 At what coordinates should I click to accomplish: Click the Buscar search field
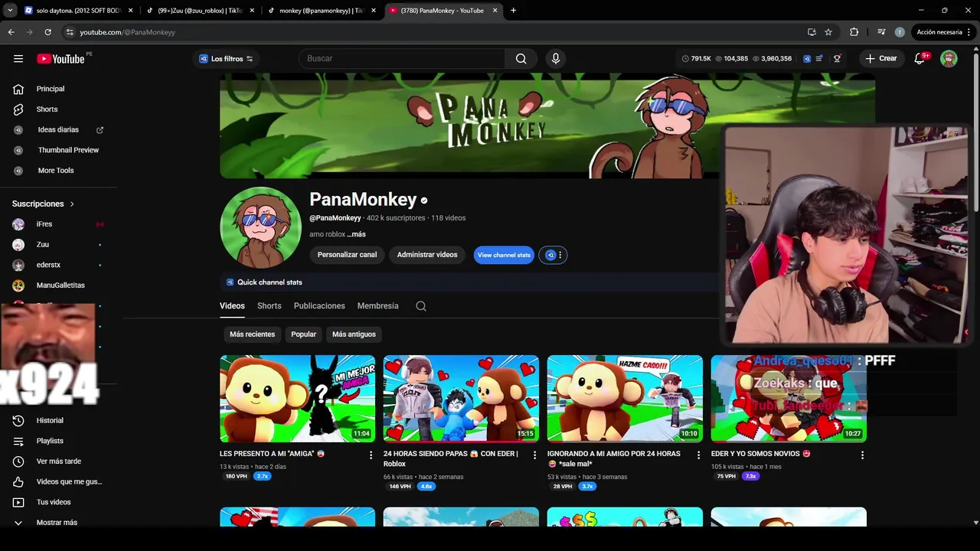coord(402,59)
